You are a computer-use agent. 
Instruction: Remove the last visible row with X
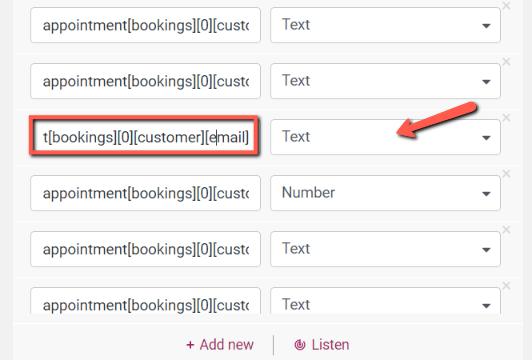coord(506,286)
